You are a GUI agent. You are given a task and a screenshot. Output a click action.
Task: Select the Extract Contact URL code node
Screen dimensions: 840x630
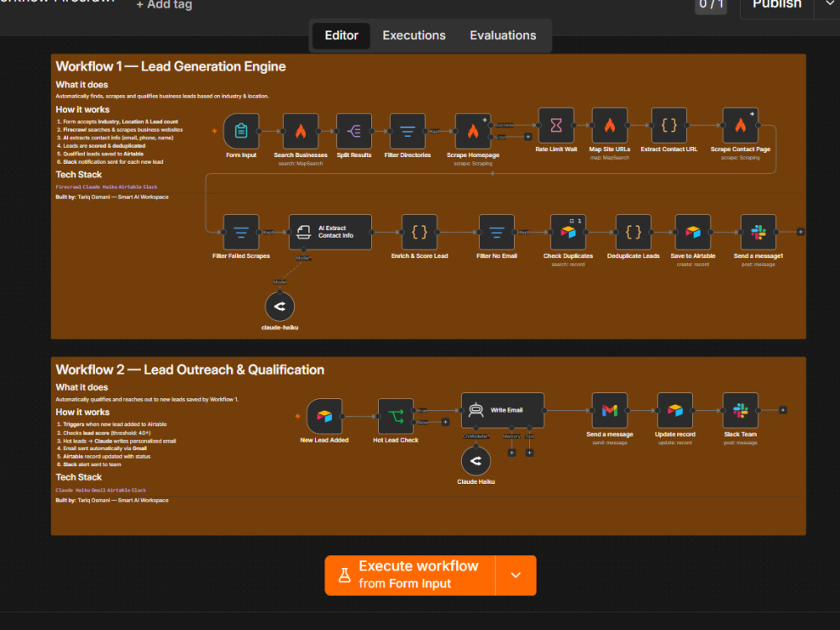tap(669, 125)
